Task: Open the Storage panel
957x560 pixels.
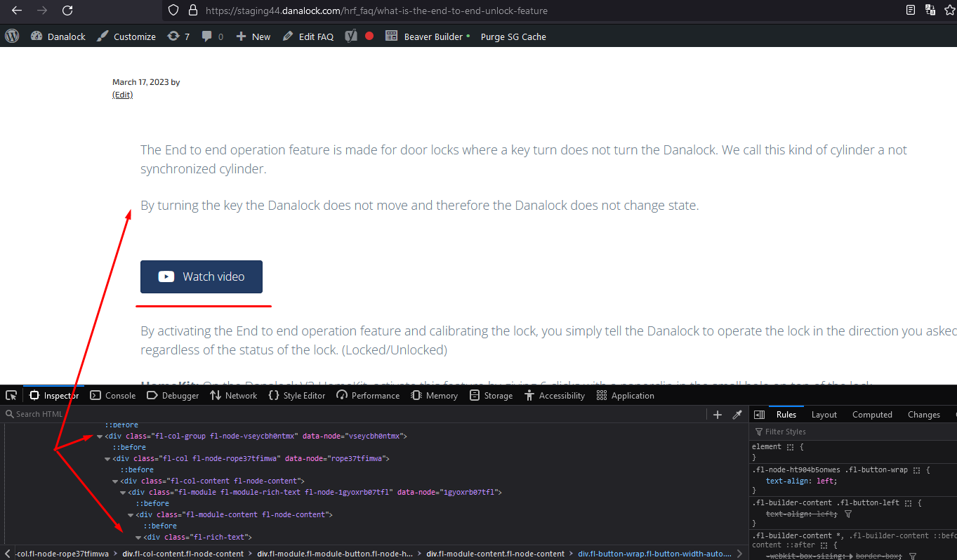Action: 491,395
